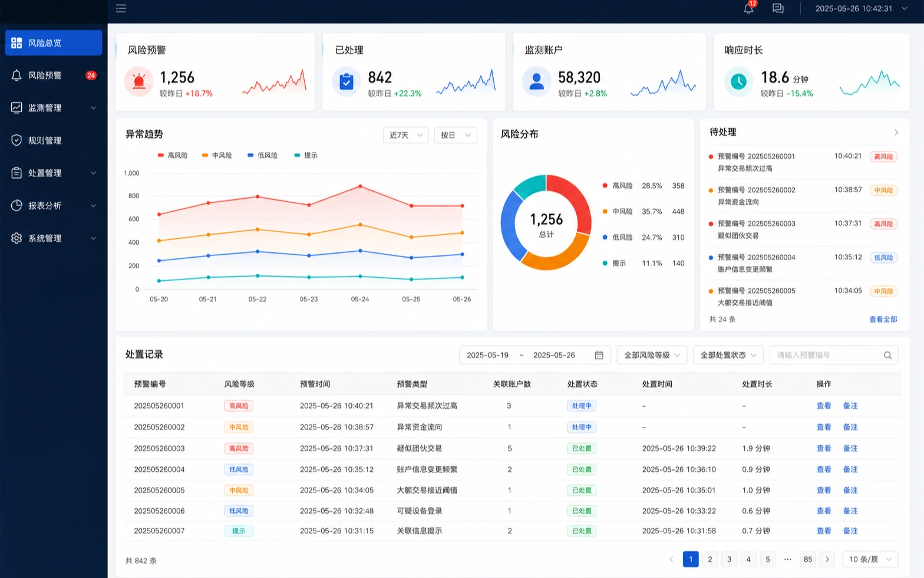
Task: Click the 处置管理 clipboard icon in sidebar
Action: (x=16, y=173)
